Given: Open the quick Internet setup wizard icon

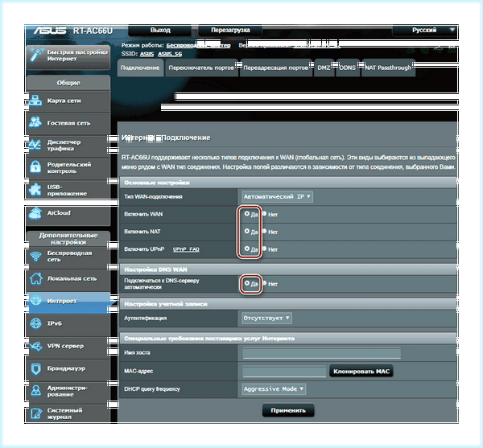Looking at the screenshot, I should pyautogui.click(x=36, y=55).
